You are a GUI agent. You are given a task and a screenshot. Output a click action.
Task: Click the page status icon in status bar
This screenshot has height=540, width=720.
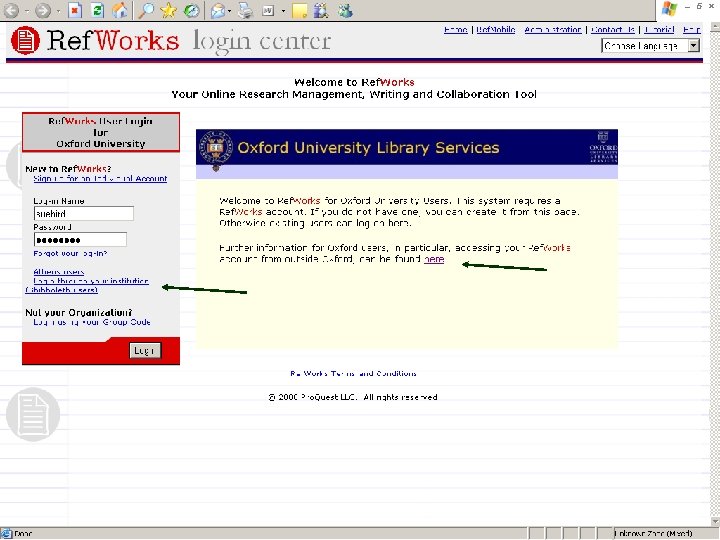click(x=6, y=534)
